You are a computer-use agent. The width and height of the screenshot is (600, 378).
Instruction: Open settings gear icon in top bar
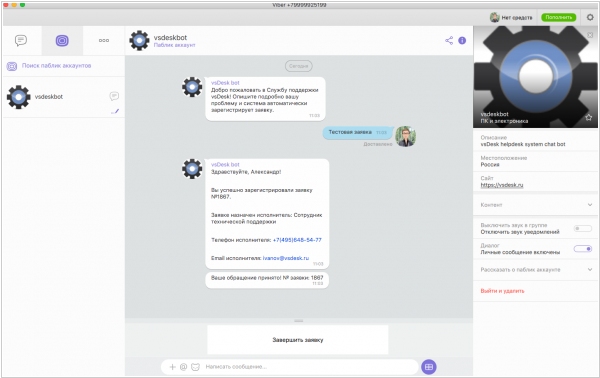coord(590,17)
